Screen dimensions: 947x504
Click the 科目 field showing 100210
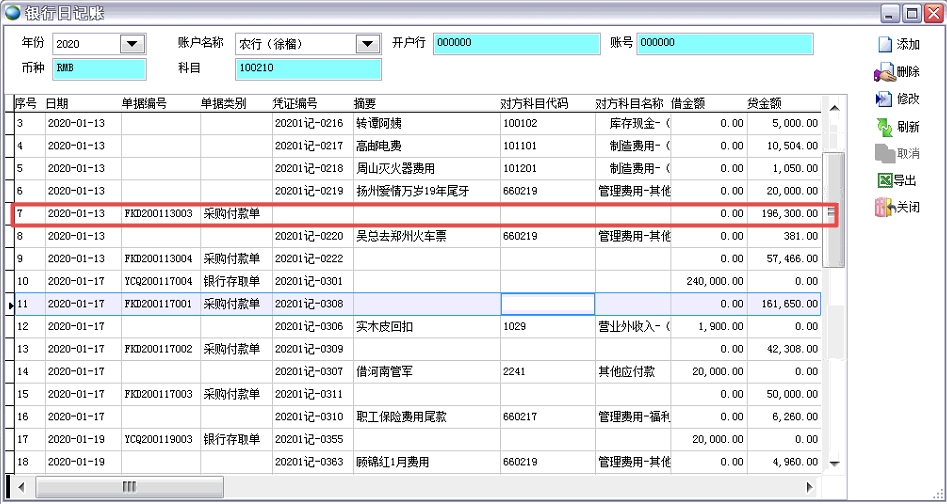point(307,69)
